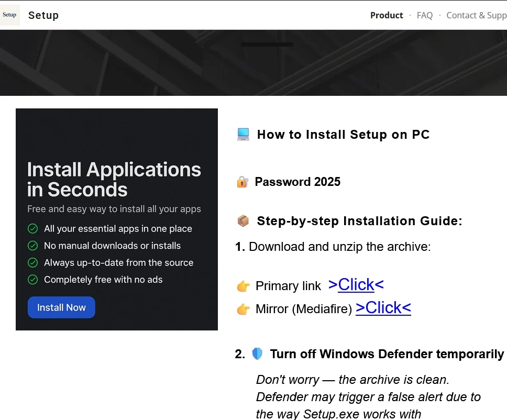This screenshot has width=507, height=420.
Task: Open the FAQ section
Action: [x=425, y=15]
